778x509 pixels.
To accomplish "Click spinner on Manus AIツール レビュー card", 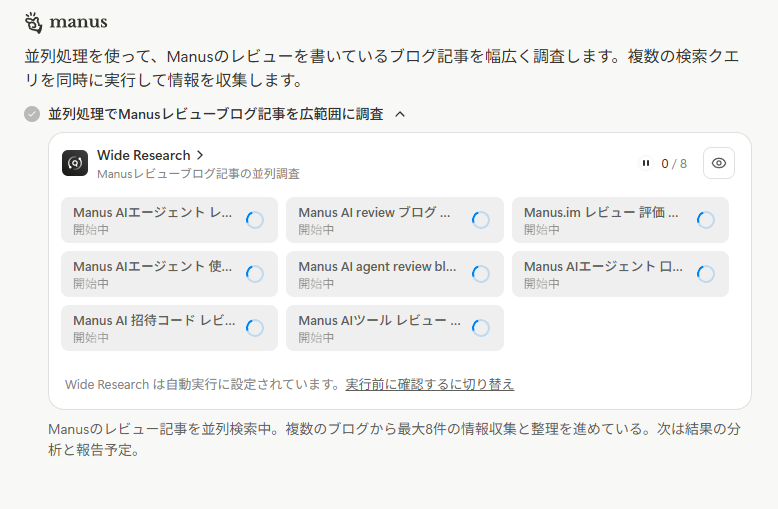I will pyautogui.click(x=481, y=328).
